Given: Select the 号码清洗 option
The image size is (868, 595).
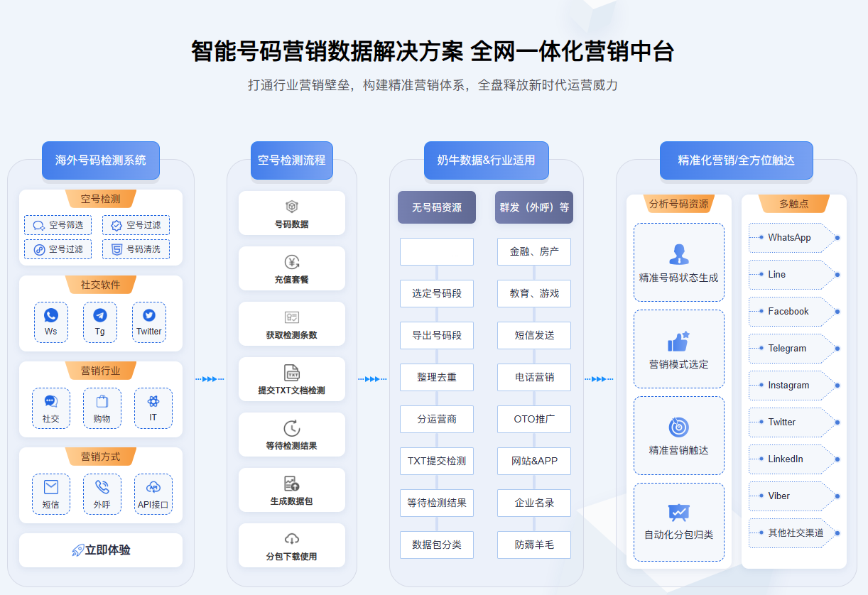Looking at the screenshot, I should (x=136, y=249).
